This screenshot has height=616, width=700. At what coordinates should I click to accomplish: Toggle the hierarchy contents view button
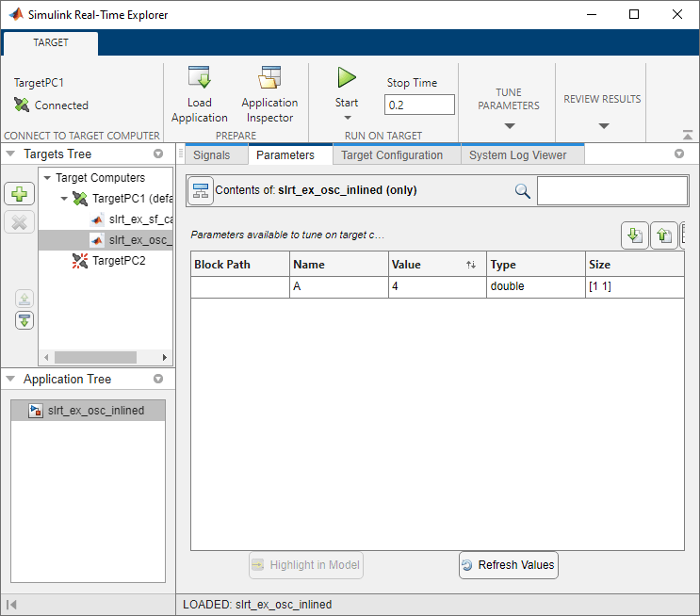(x=201, y=190)
